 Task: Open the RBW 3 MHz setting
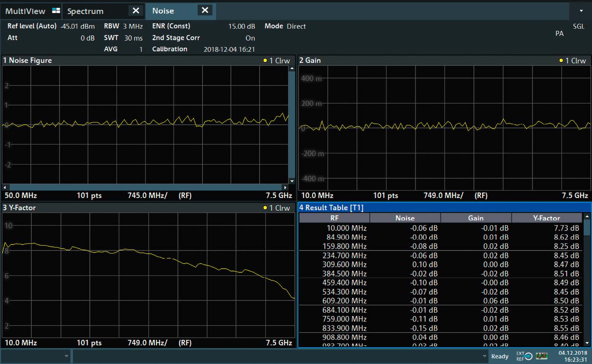[x=123, y=26]
